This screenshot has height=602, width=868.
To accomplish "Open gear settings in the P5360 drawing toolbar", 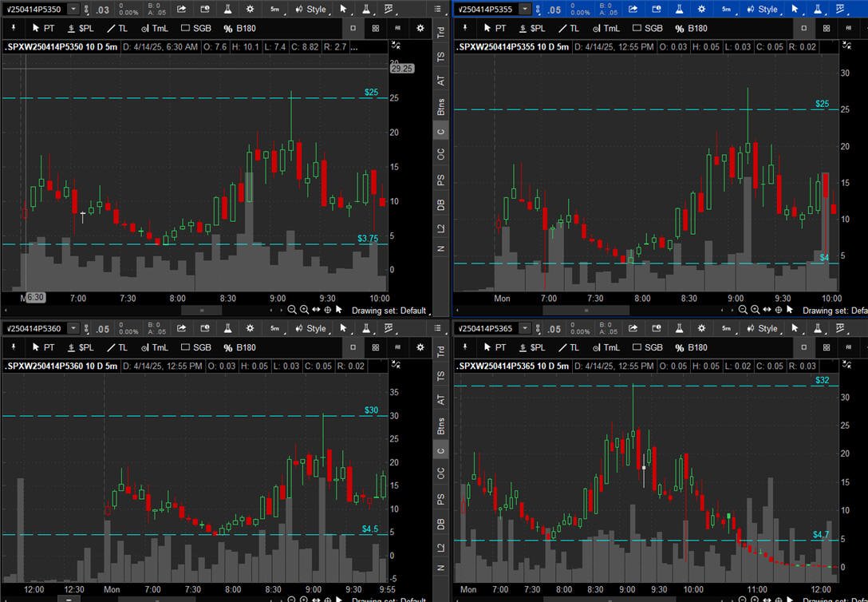I will point(420,347).
